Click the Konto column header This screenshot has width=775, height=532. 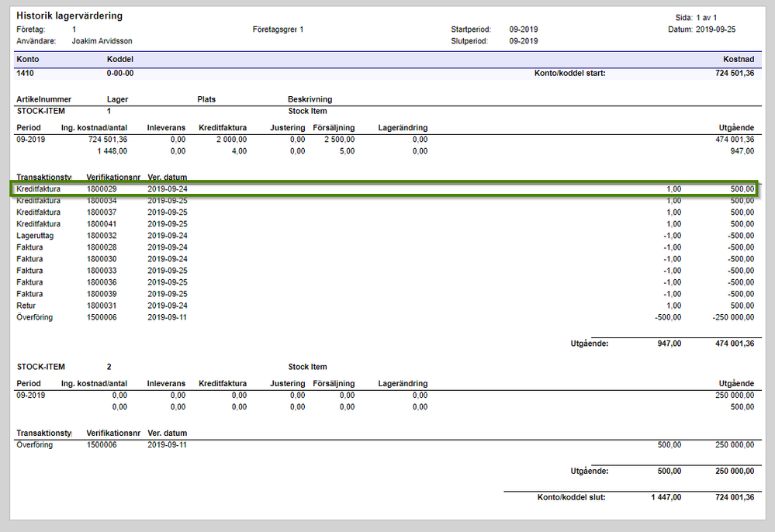(x=28, y=59)
